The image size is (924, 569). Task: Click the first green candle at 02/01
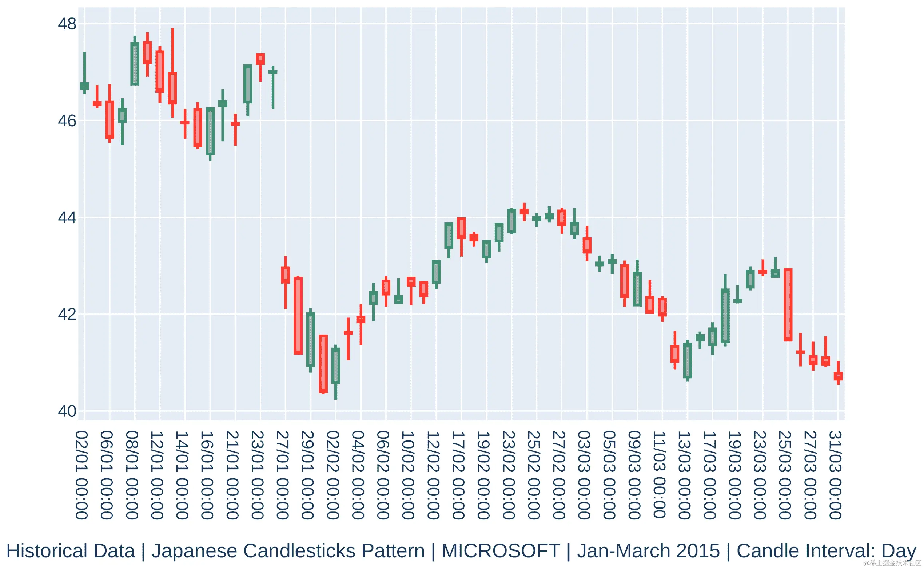pyautogui.click(x=85, y=86)
